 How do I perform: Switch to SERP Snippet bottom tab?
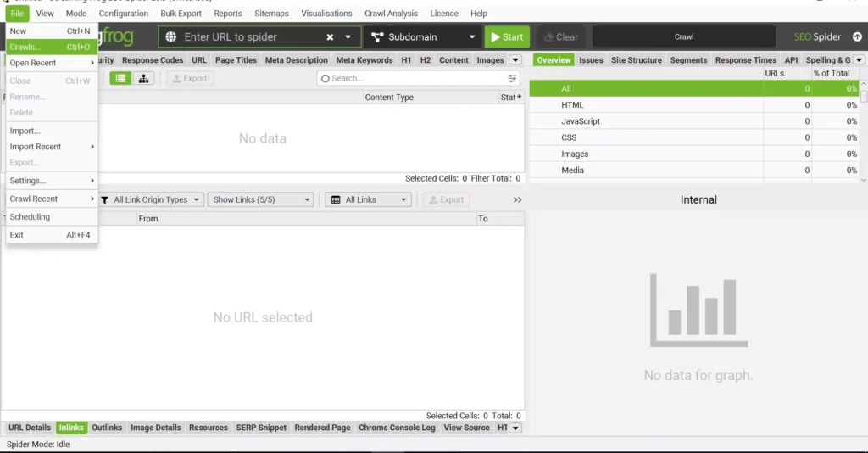tap(261, 428)
